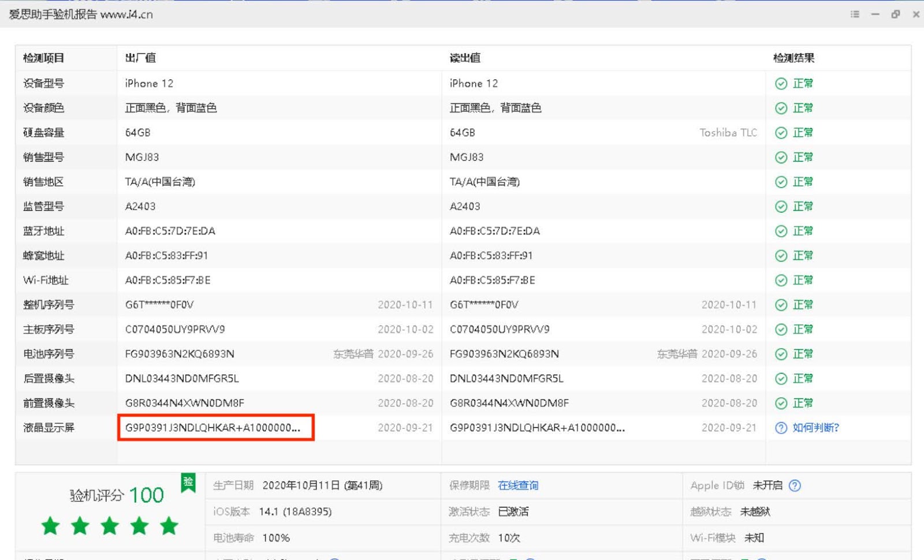Click the normal check icon for 主板序列号

(781, 330)
